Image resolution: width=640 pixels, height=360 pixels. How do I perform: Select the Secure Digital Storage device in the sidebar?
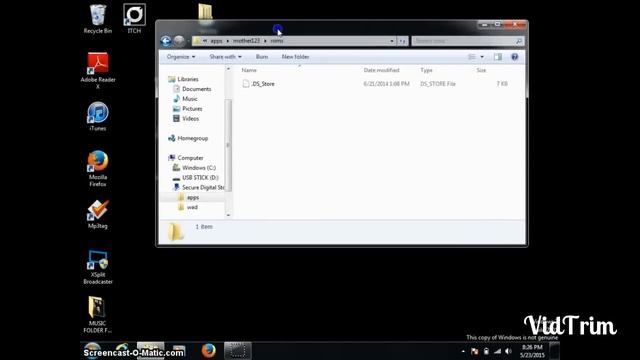point(203,187)
